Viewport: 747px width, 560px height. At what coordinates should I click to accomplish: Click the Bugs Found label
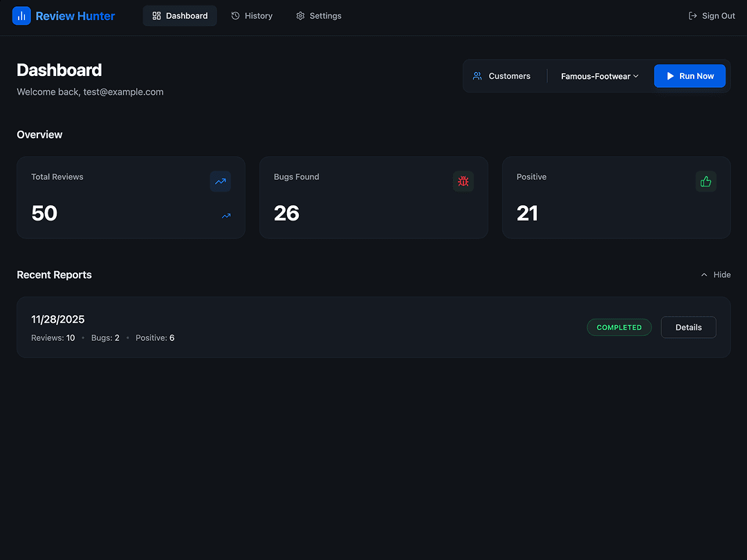tap(296, 177)
